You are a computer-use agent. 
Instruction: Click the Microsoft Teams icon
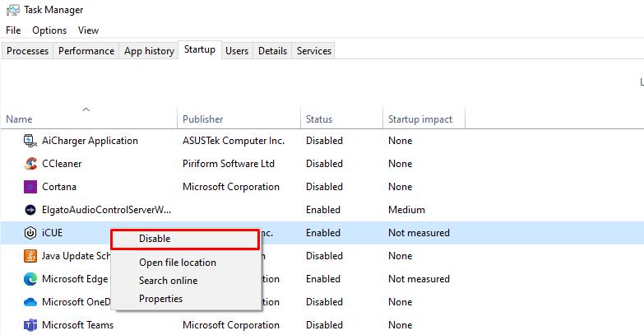[x=30, y=325]
